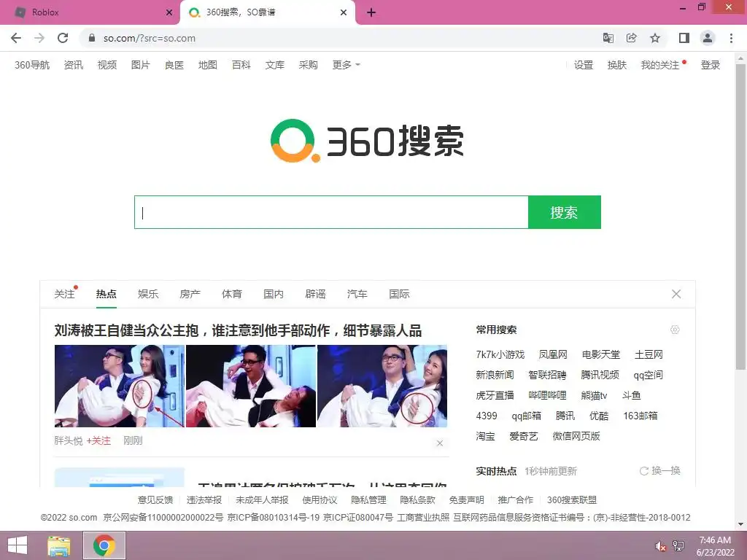
Task: Open the 百科 section
Action: coord(241,65)
